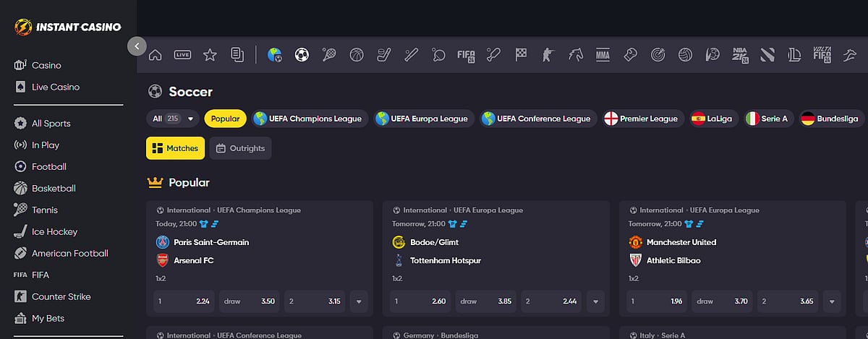The height and width of the screenshot is (339, 868).
Task: Switch to Outrights view
Action: pyautogui.click(x=241, y=148)
